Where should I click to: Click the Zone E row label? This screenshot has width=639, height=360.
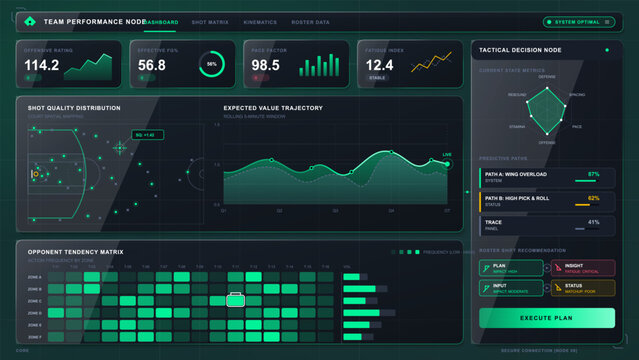click(x=35, y=325)
